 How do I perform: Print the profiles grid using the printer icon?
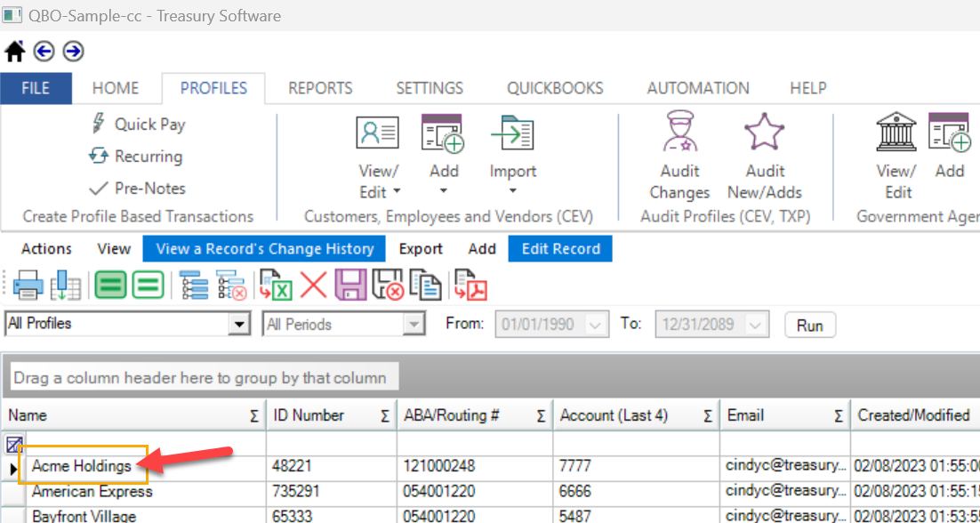[x=28, y=285]
